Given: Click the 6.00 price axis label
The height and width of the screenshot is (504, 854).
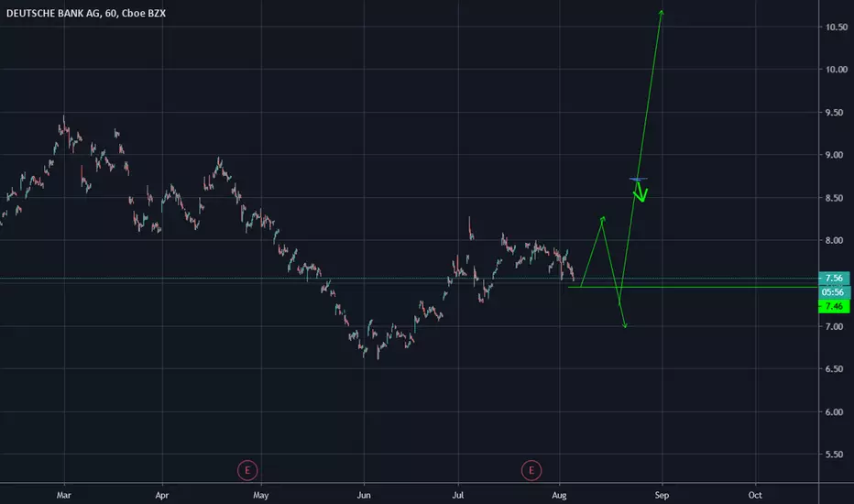Looking at the screenshot, I should (x=837, y=412).
